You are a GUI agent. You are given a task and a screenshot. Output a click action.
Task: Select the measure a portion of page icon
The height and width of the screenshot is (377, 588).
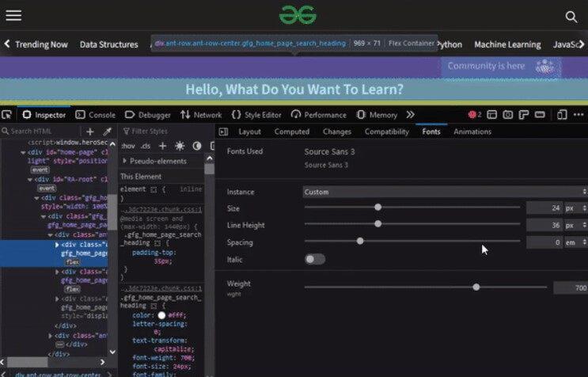click(540, 114)
